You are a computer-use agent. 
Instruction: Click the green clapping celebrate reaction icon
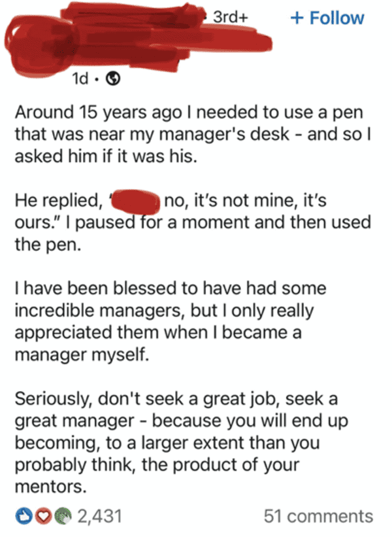63,516
